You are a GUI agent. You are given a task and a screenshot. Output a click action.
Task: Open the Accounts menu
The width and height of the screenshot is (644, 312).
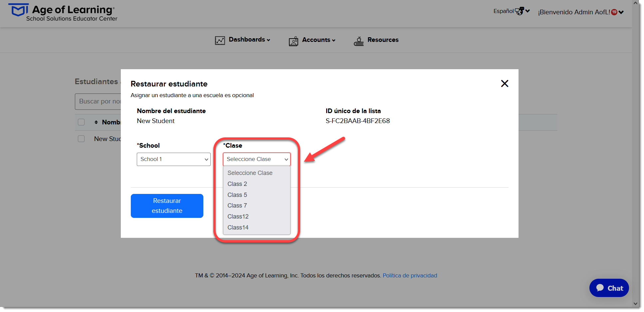(319, 40)
